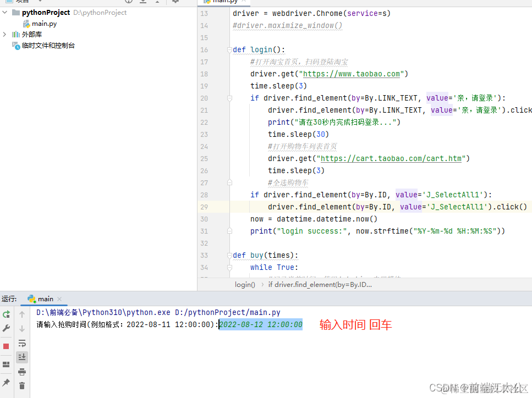Viewport: 532px width, 398px height.
Task: Fold the def buy(times) block in gutter
Action: tap(229, 255)
